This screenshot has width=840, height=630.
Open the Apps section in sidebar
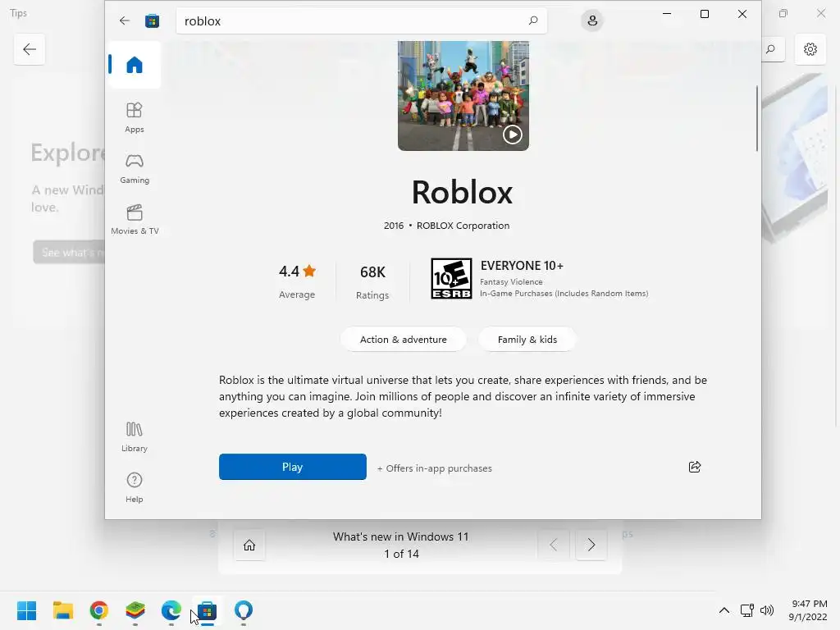coord(134,117)
